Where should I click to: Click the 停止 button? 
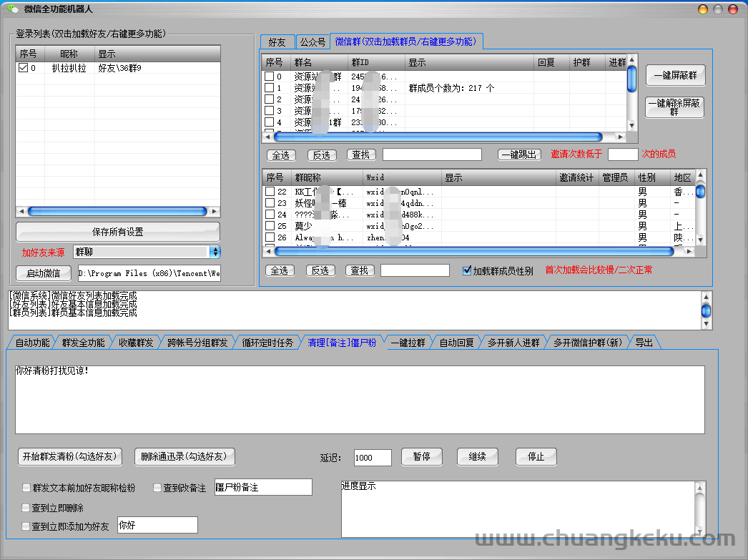click(x=536, y=456)
